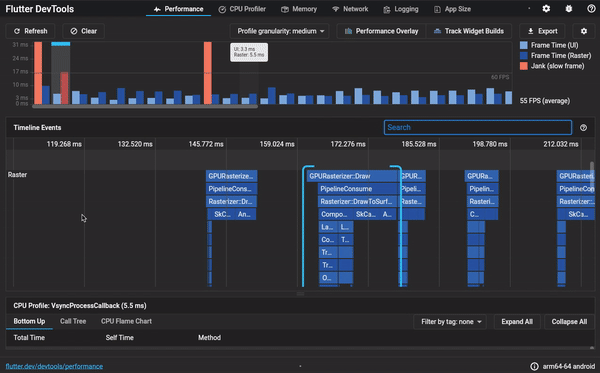
Task: Switch to the App Size tab
Action: click(452, 9)
